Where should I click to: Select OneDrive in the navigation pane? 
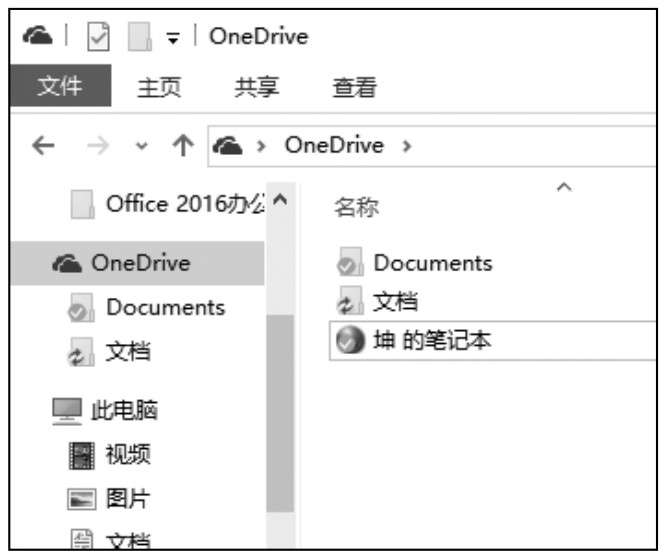tap(140, 263)
